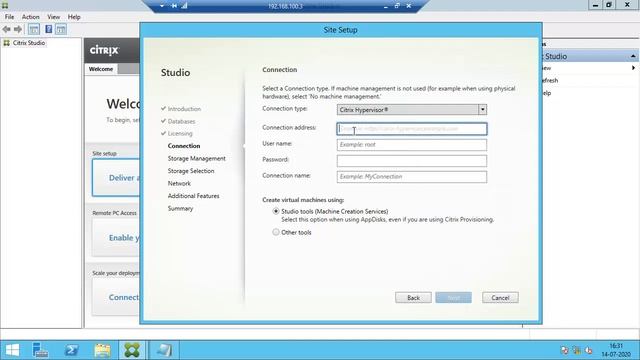Focus the Connection address field
Screen dimensions: 640x360
click(412, 129)
